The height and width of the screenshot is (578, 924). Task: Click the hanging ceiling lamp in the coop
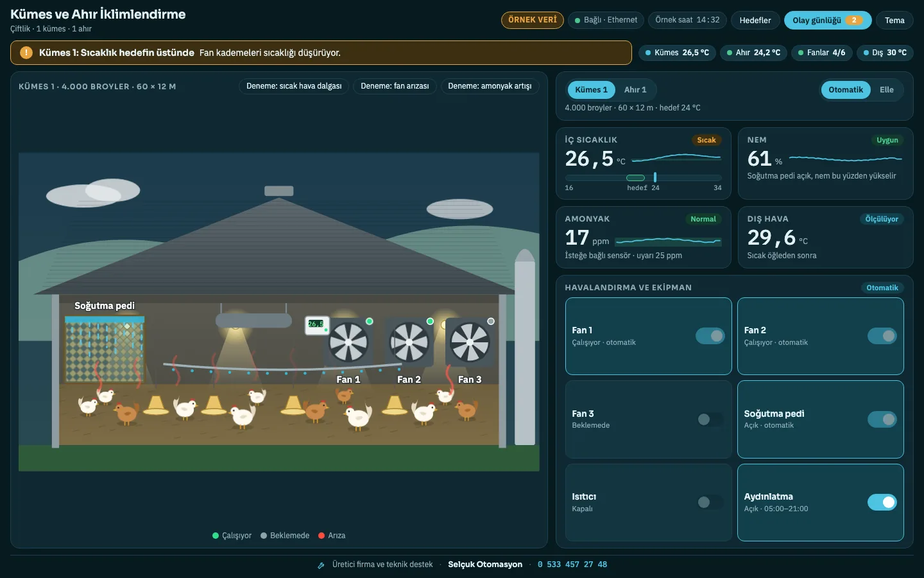253,320
